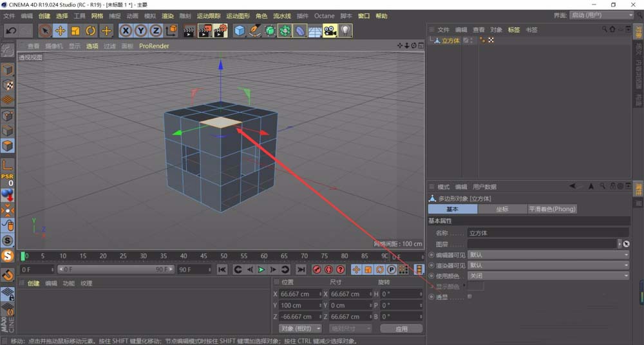Activate the Rotate tool in top toolbar
The width and height of the screenshot is (644, 345).
click(x=91, y=31)
